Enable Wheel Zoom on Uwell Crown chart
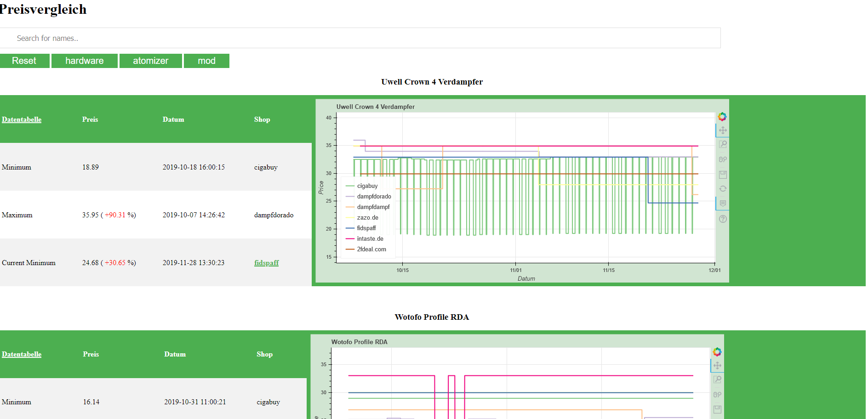 723,159
